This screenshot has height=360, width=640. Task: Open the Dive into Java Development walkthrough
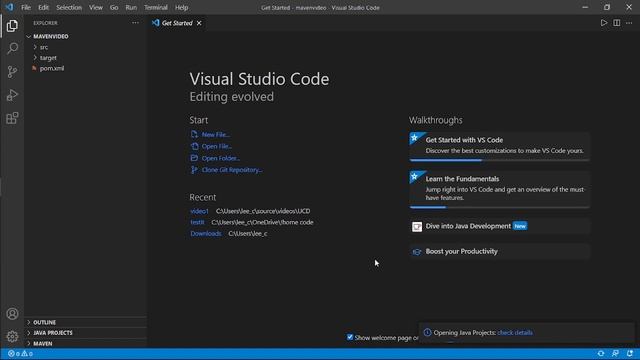(x=500, y=226)
